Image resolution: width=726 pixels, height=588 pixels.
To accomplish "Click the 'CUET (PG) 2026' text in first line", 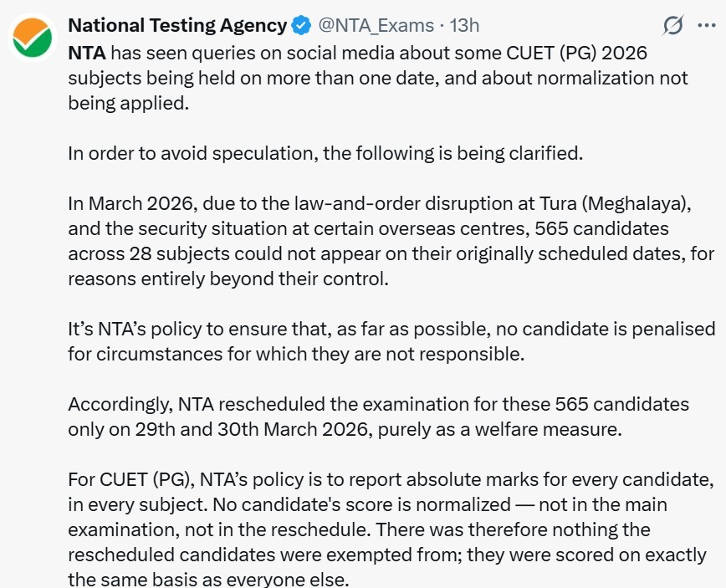I will [x=576, y=53].
